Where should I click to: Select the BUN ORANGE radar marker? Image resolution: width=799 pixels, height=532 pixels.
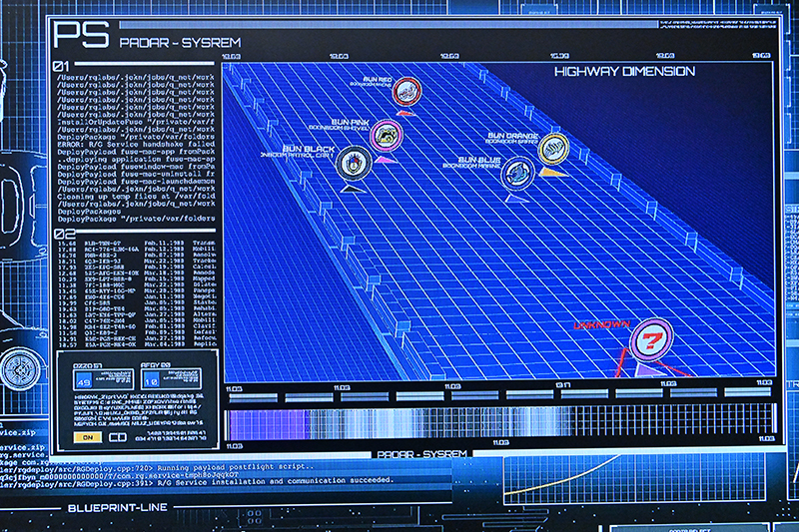[x=552, y=148]
